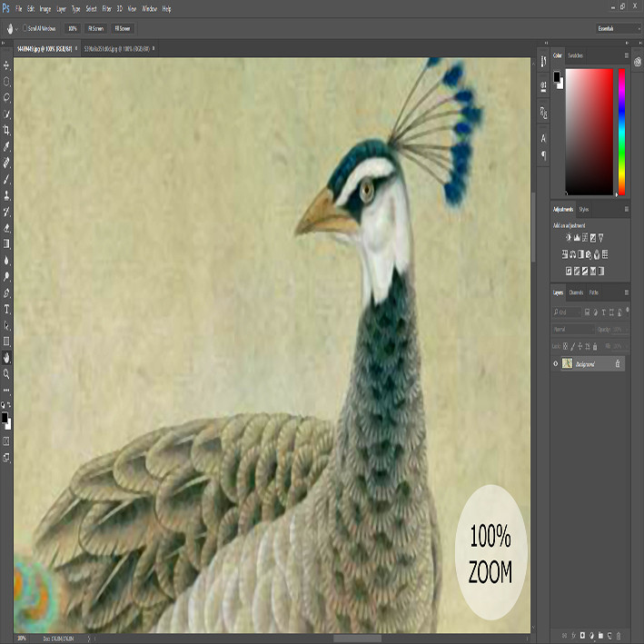Select the Move tool
Image resolution: width=644 pixels, height=644 pixels.
click(x=6, y=65)
